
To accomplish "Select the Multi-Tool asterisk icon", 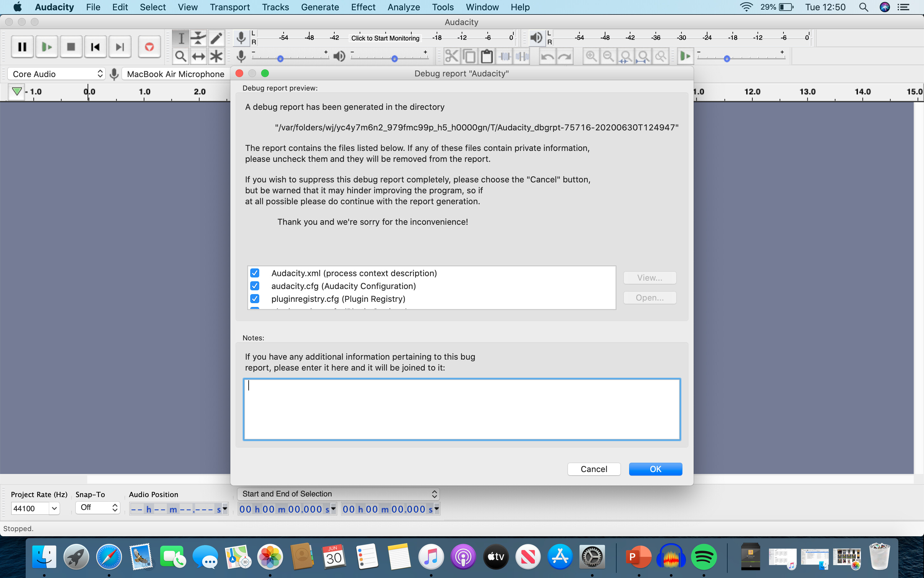I will click(x=216, y=56).
